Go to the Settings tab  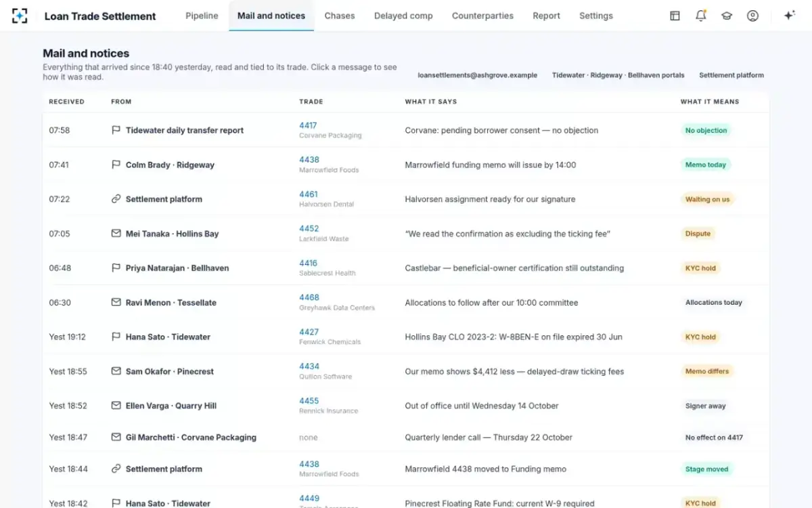tap(596, 16)
